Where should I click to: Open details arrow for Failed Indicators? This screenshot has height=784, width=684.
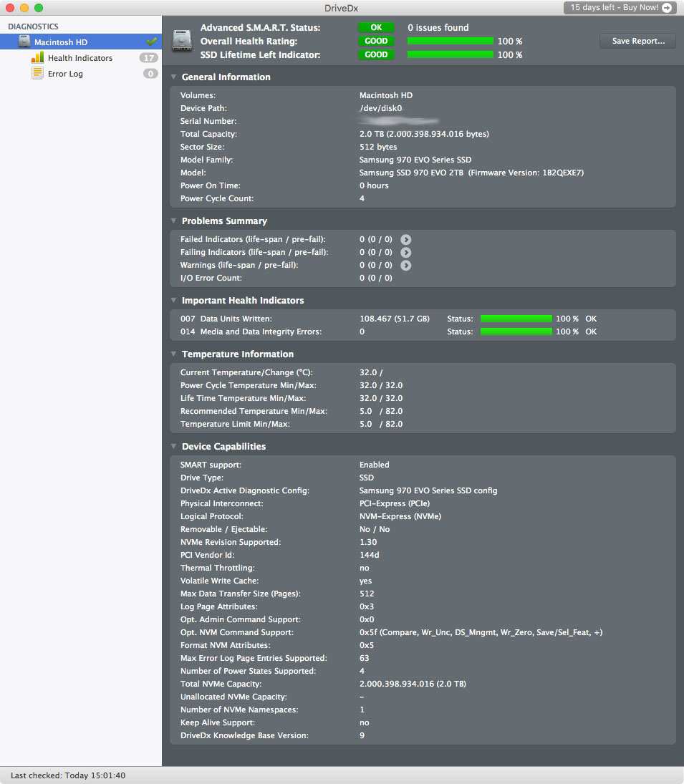coord(406,240)
